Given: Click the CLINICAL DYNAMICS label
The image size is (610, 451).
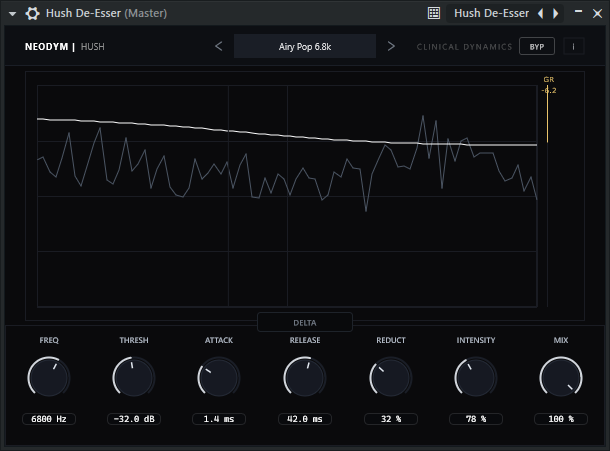Looking at the screenshot, I should (x=465, y=47).
